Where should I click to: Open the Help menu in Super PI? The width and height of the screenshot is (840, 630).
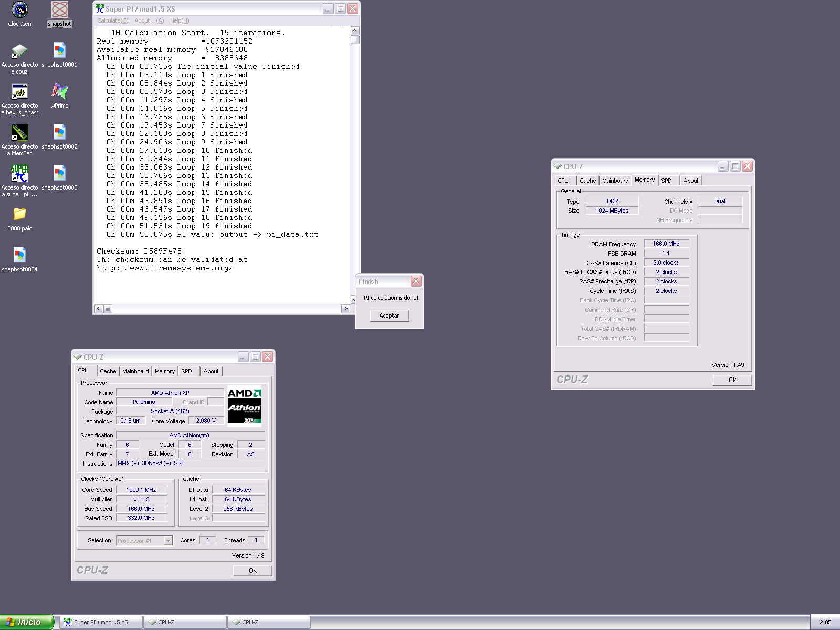pyautogui.click(x=180, y=20)
